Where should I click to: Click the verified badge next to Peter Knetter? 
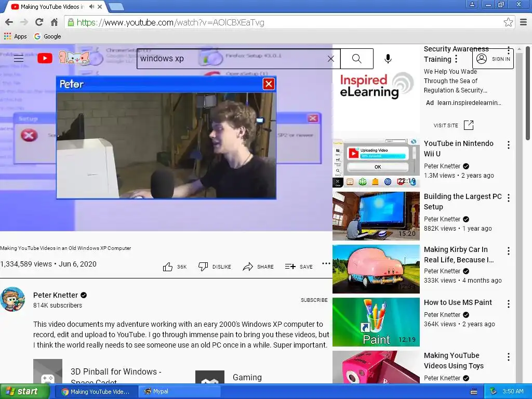pos(84,295)
